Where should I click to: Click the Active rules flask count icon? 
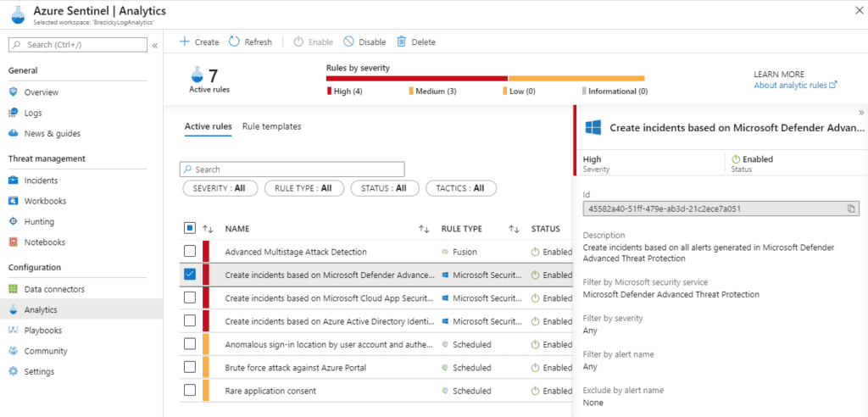tap(197, 74)
